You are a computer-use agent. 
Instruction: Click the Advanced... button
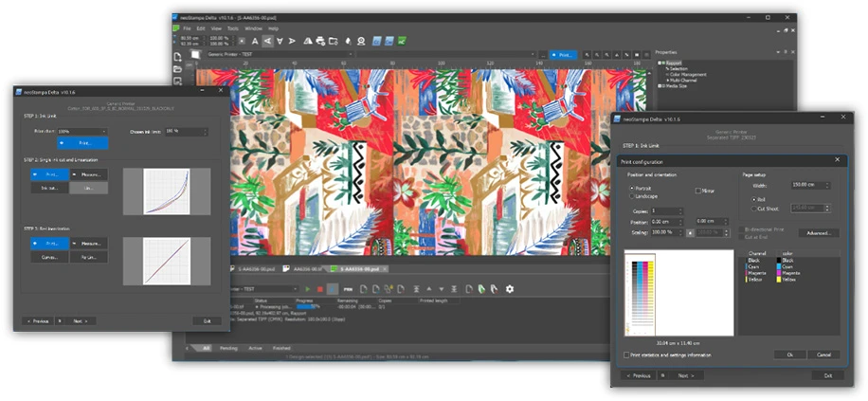tap(819, 233)
